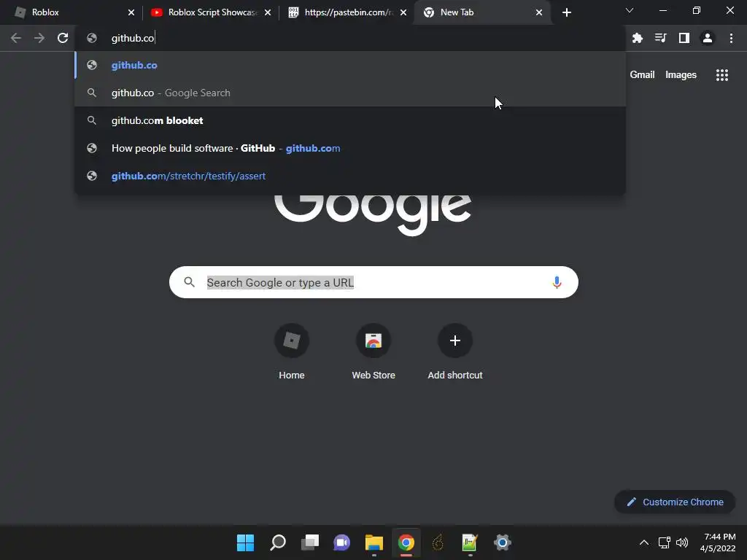Open the Web Store shortcut tile

point(373,351)
